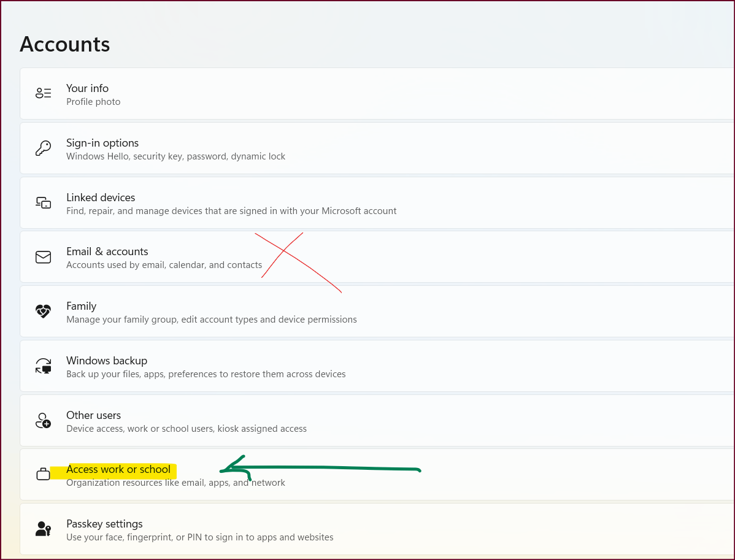Open Family settings

(x=377, y=312)
